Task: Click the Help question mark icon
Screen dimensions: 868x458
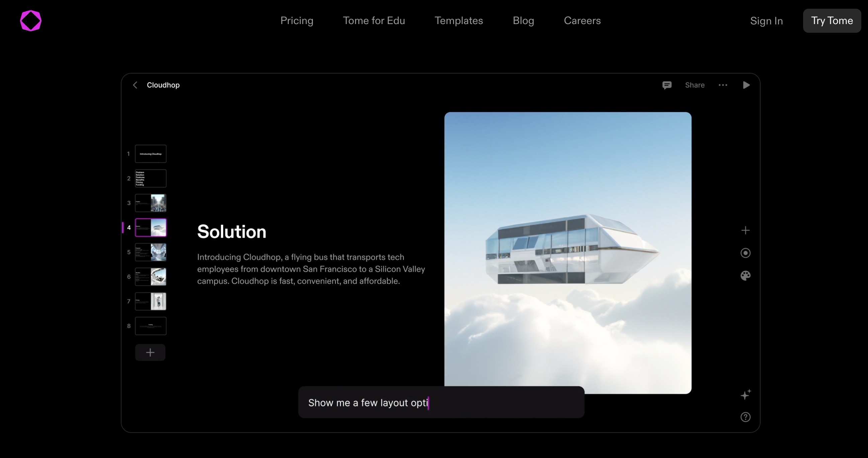Action: point(746,417)
